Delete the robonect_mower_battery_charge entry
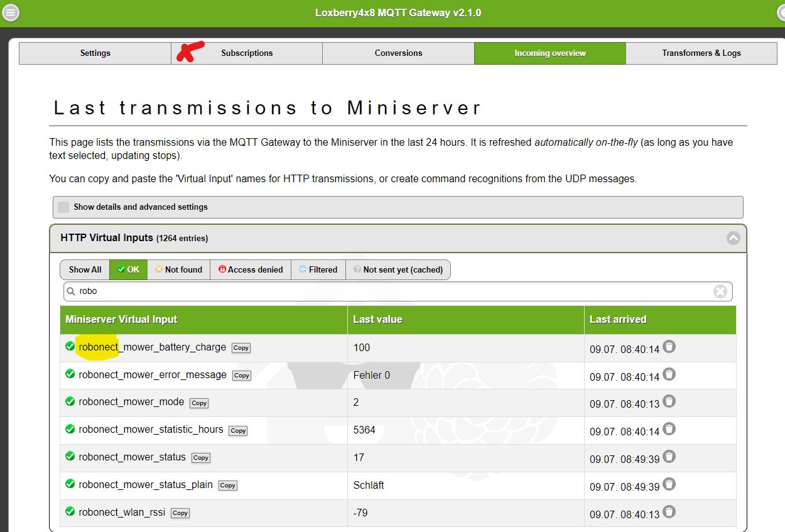785x532 pixels. click(x=669, y=346)
